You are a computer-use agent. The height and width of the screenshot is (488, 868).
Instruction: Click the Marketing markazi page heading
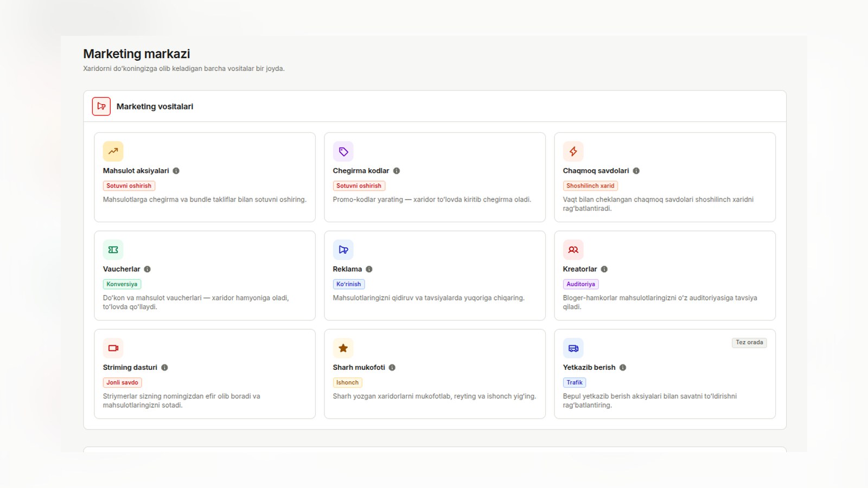[x=137, y=54]
